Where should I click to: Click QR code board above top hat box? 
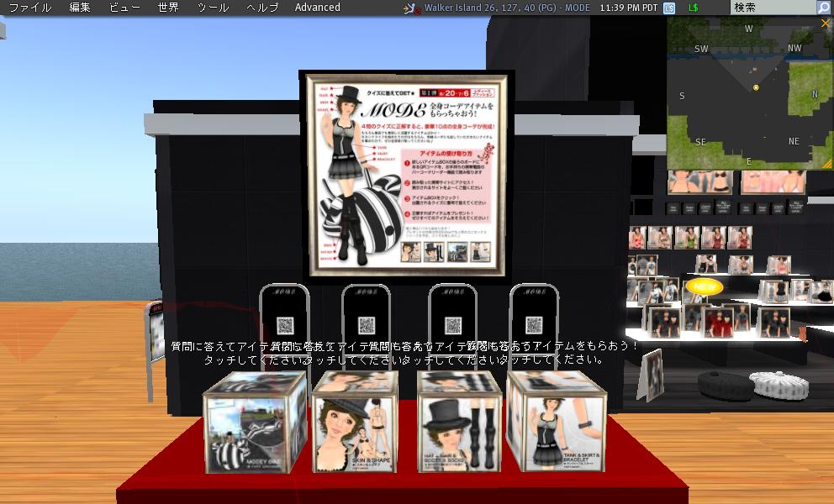tap(452, 324)
